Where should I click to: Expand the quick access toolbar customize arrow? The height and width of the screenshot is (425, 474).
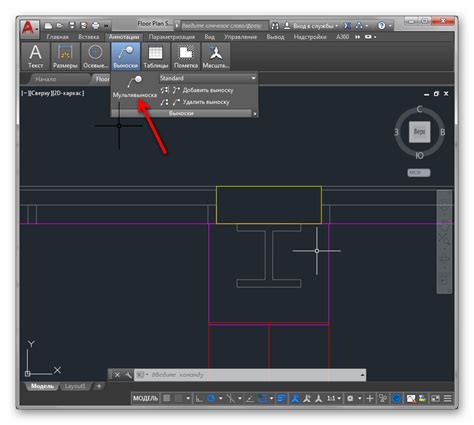click(x=106, y=26)
